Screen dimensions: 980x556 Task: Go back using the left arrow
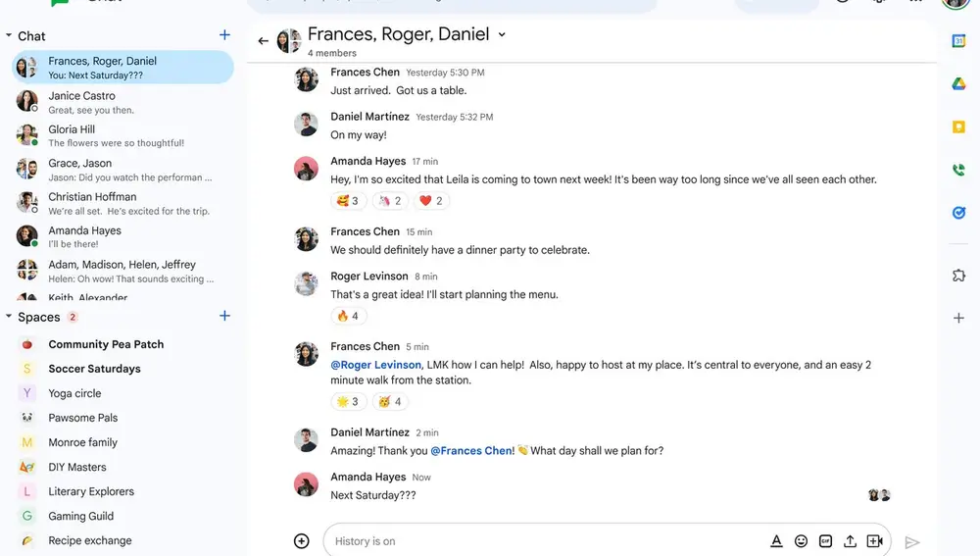[x=263, y=41]
